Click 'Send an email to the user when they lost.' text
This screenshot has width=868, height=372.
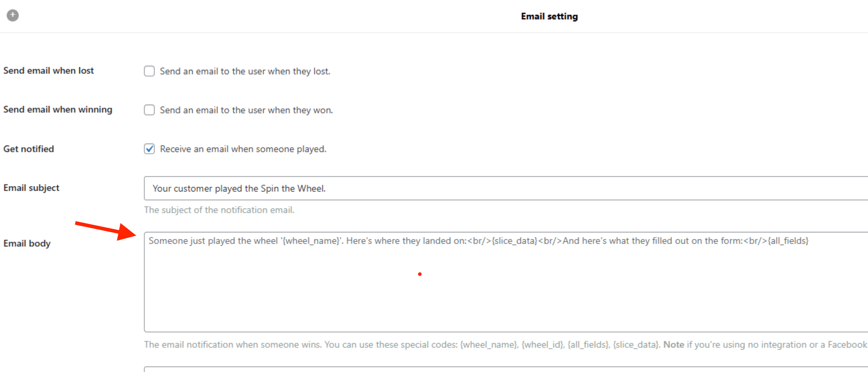[x=245, y=71]
